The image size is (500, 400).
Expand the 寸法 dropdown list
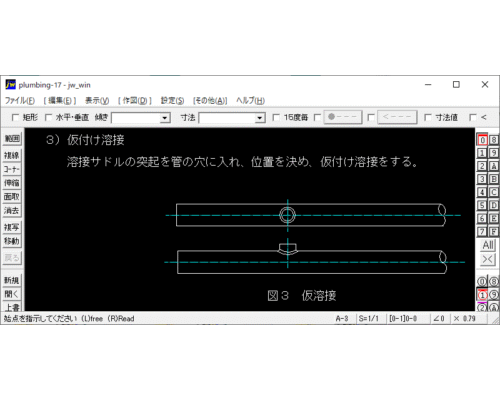pyautogui.click(x=260, y=118)
